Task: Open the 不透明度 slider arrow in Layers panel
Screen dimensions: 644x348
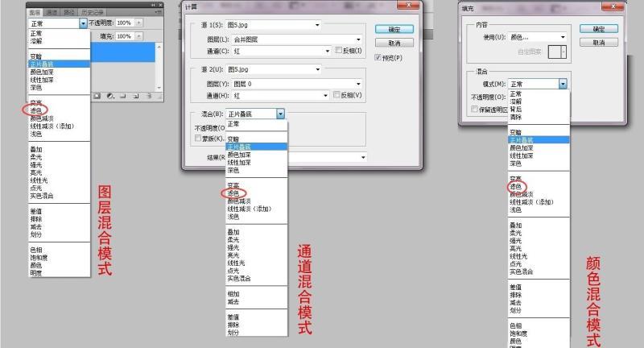Action: coord(138,23)
